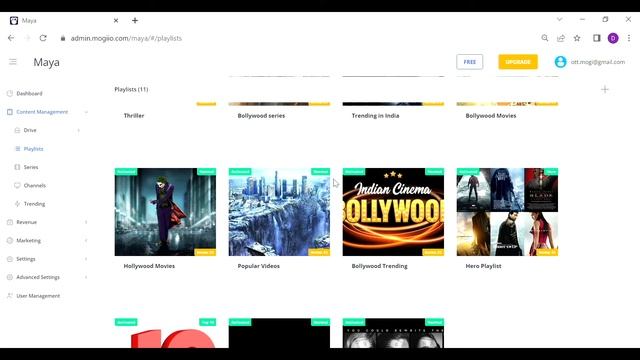This screenshot has height=360, width=640.
Task: Open the Bollywood Trending thumbnail
Action: 393,212
